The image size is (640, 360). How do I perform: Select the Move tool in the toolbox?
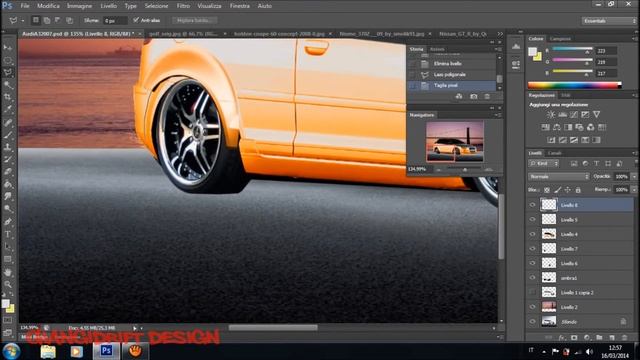pos(8,48)
